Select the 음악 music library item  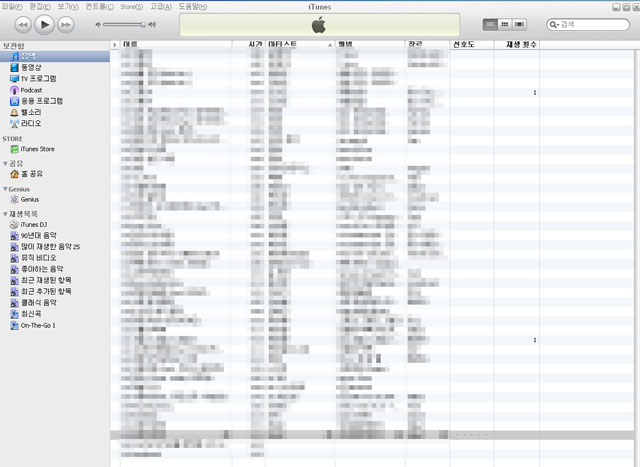click(x=55, y=56)
